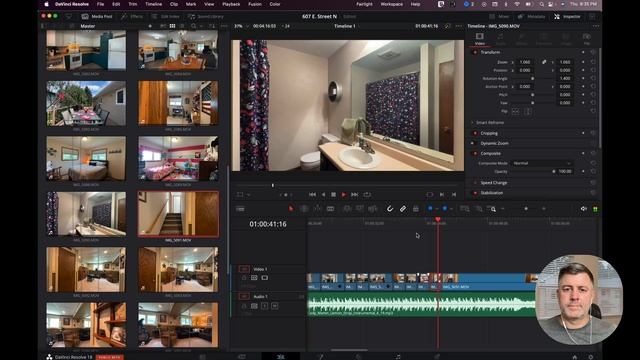Click the Insert Clip icon
Image resolution: width=640 pixels, height=360 pixels.
tap(347, 209)
